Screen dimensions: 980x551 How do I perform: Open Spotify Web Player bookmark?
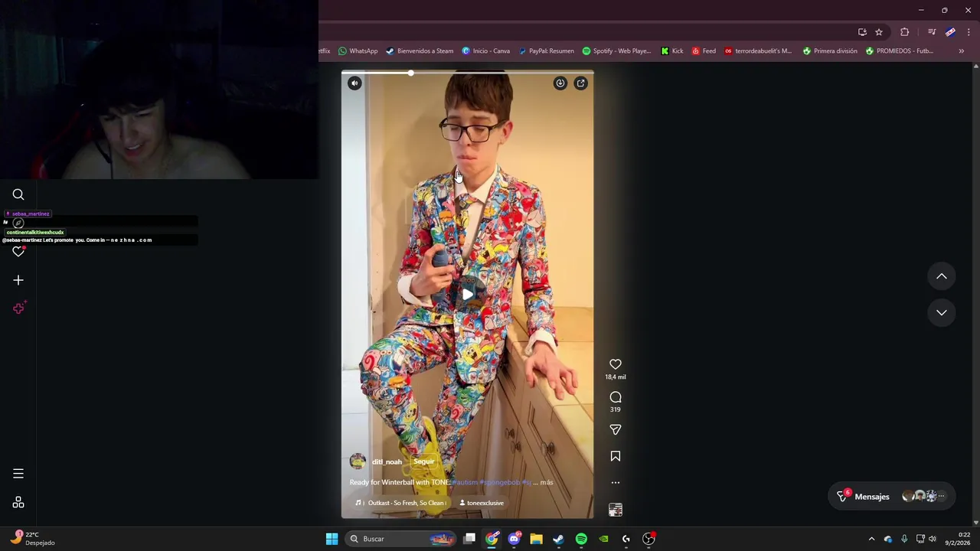616,51
